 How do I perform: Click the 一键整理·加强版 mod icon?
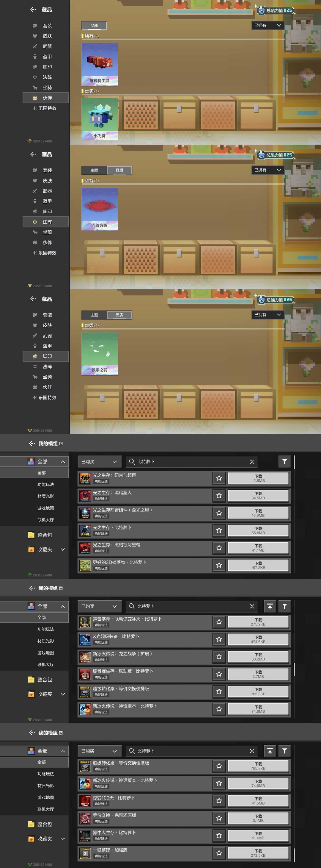[85, 853]
